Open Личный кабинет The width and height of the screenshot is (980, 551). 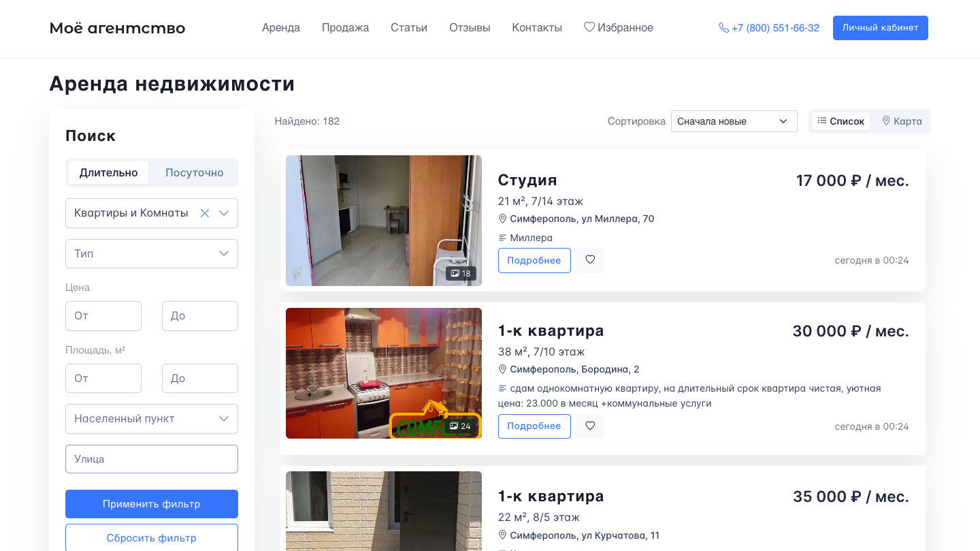[881, 28]
